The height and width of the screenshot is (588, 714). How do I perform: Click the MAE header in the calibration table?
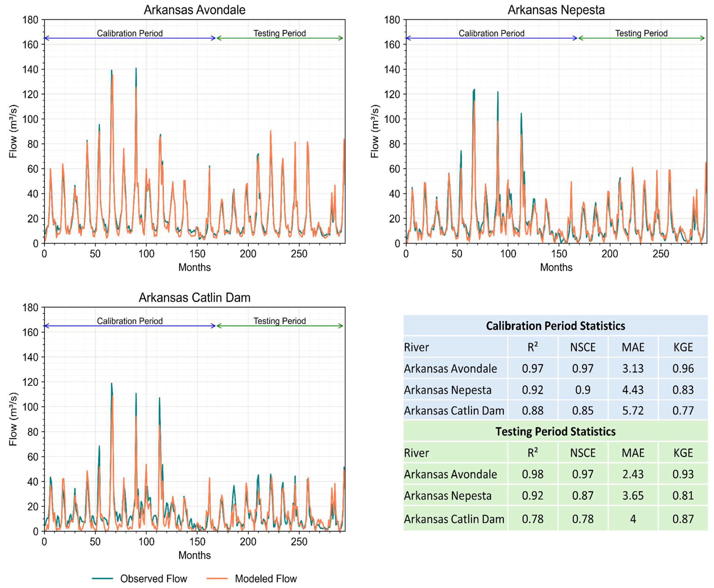(x=633, y=347)
